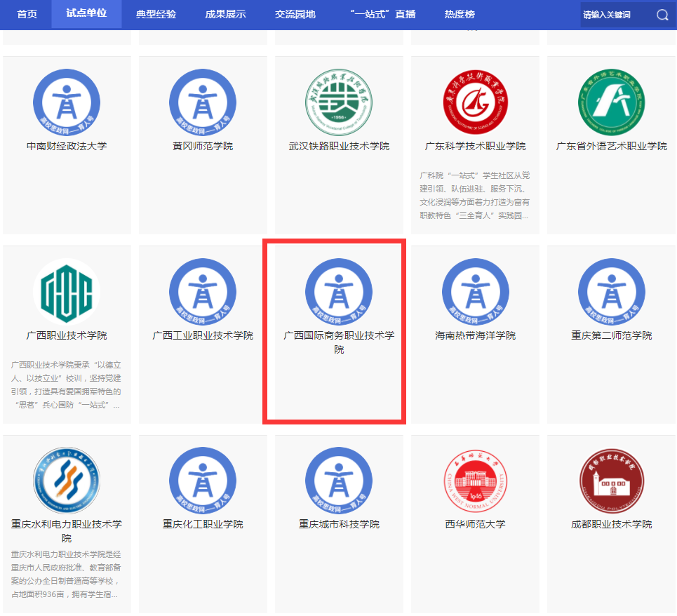
Task: Select the 热度榜 navigation tab
Action: [460, 14]
